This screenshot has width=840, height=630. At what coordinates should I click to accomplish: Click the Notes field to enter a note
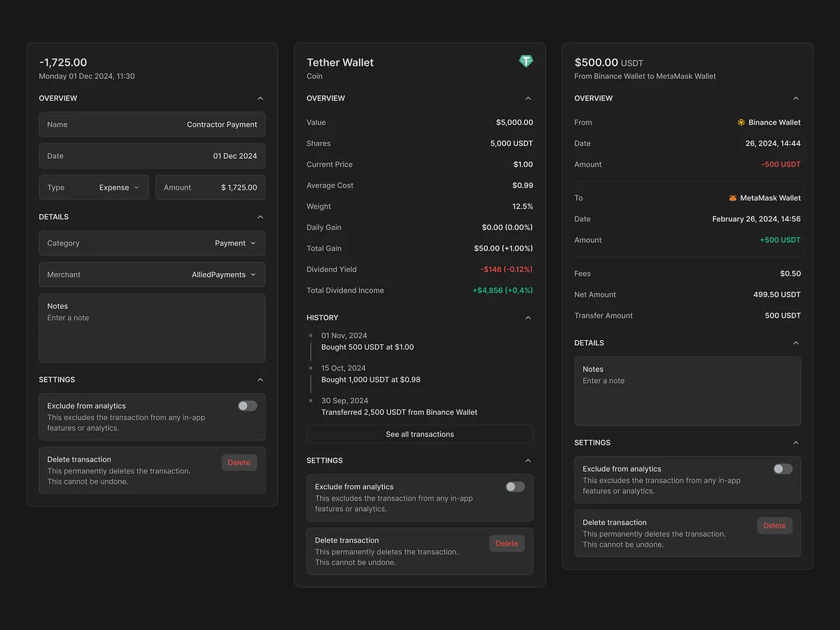(x=152, y=328)
